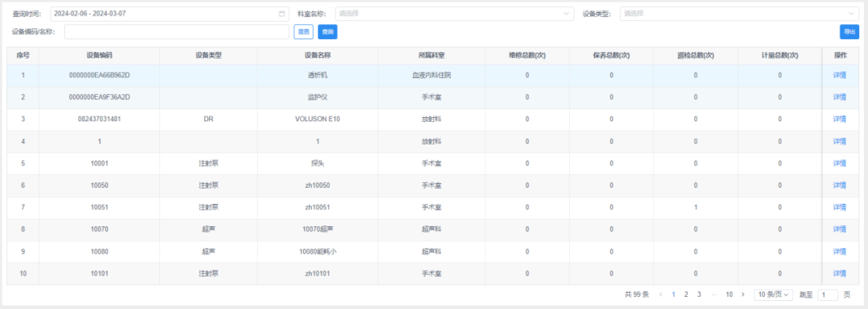The width and height of the screenshot is (868, 309).
Task: Click the 跳至 page number input
Action: pos(828,295)
